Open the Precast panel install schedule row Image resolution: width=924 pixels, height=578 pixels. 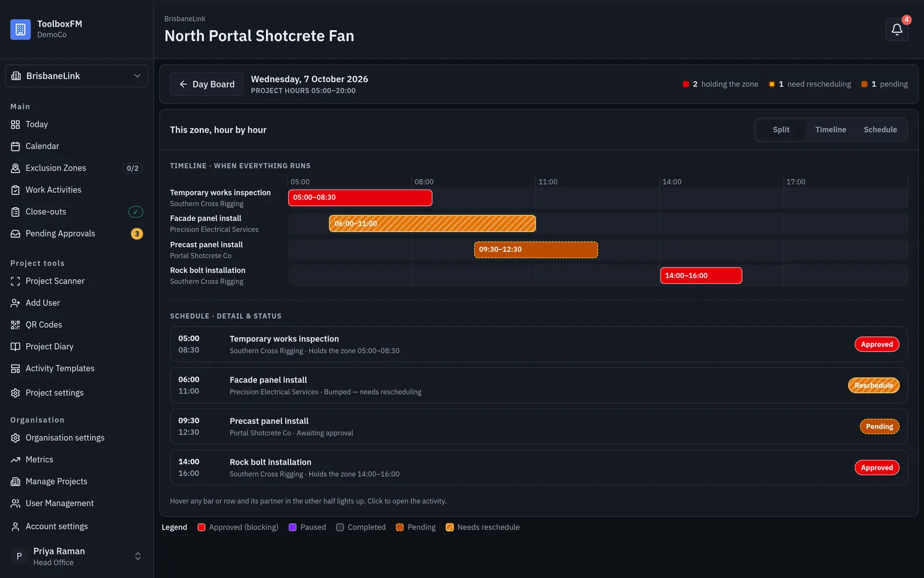pos(538,427)
